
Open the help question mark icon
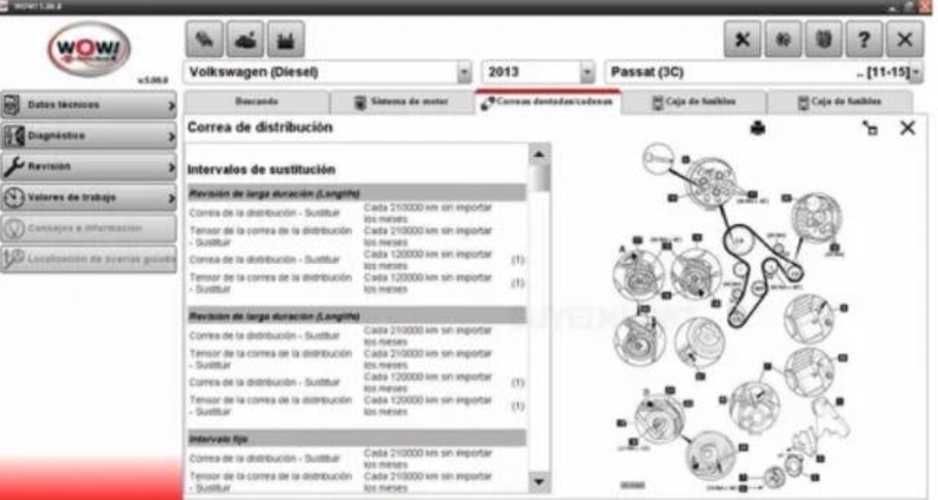(x=864, y=39)
